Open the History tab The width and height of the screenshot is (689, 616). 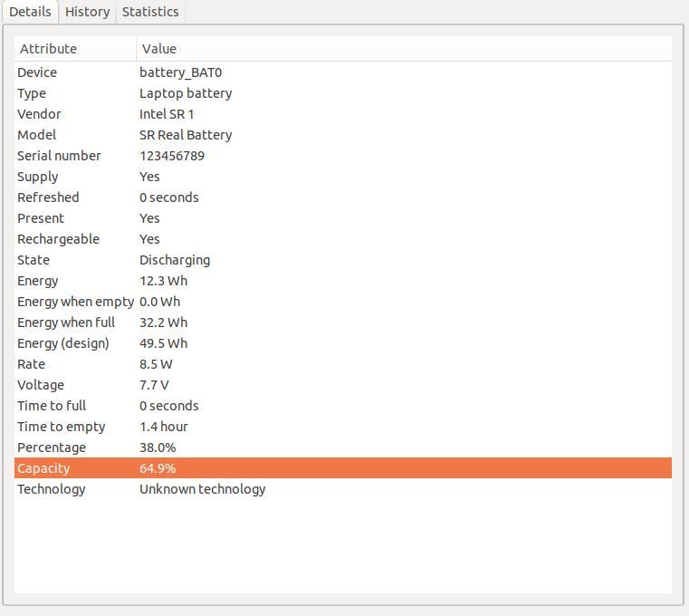click(x=87, y=12)
